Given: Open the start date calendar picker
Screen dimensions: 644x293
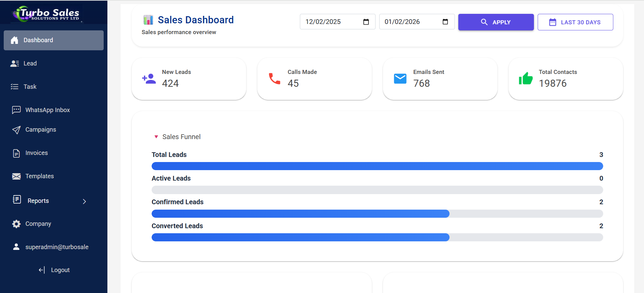Looking at the screenshot, I should 366,22.
